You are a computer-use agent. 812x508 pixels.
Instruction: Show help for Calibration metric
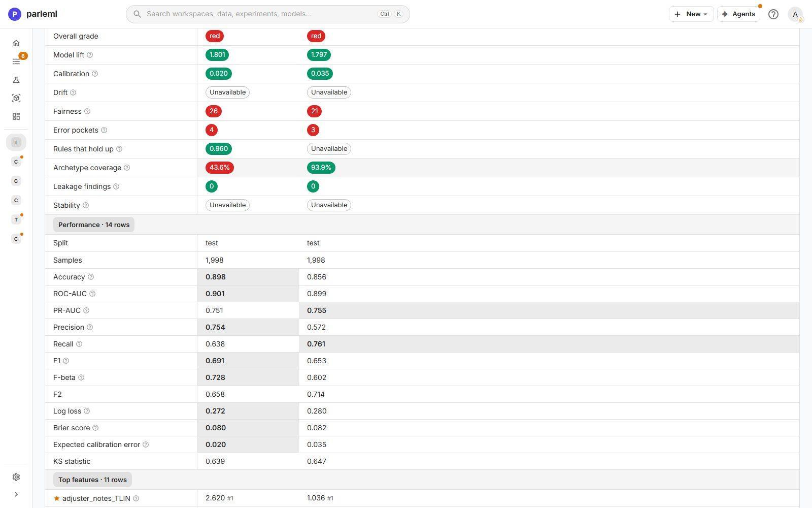(95, 74)
